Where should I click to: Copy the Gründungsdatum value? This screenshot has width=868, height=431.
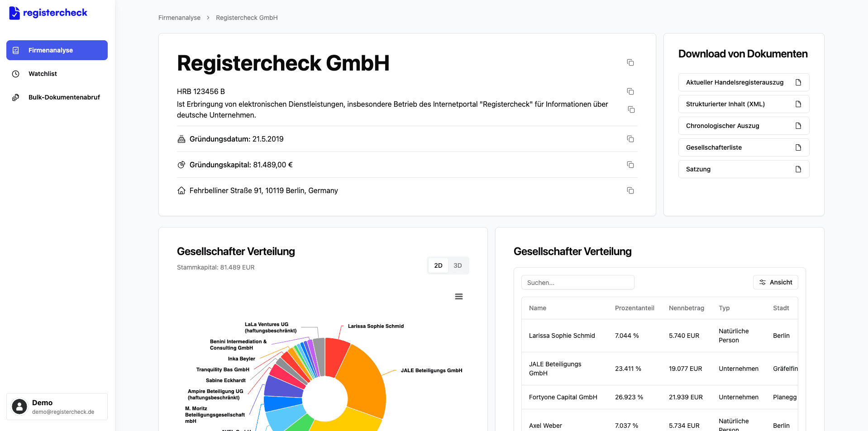pos(630,139)
